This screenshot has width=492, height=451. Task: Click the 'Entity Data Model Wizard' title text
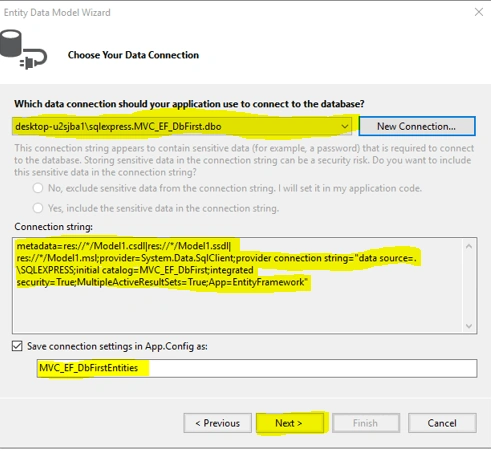pos(57,13)
